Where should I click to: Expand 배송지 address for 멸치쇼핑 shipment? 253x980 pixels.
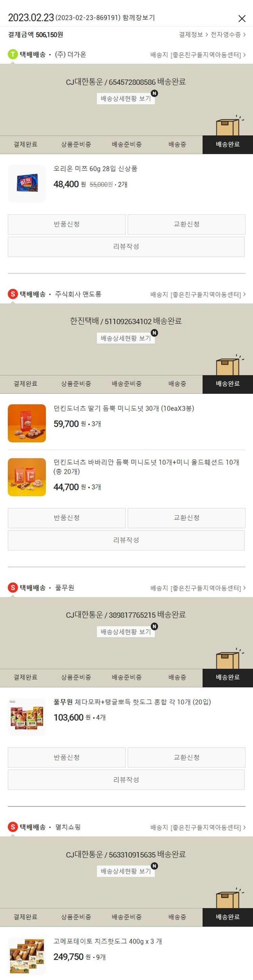tap(198, 827)
